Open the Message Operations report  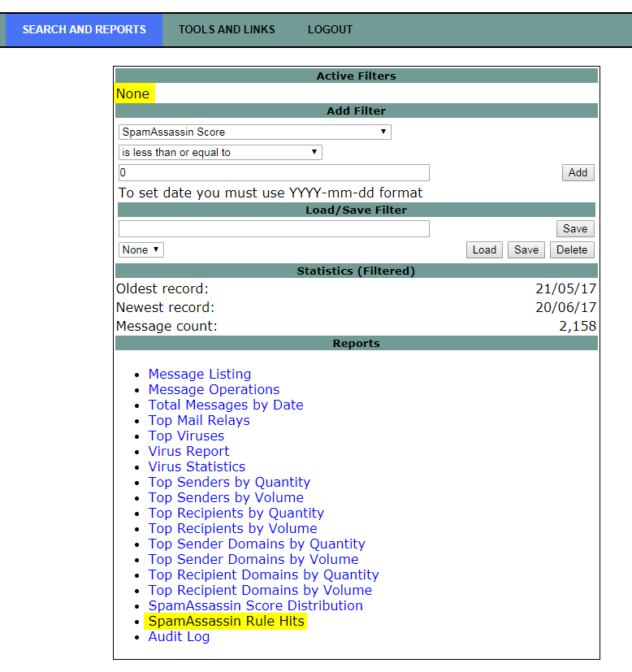coord(214,389)
